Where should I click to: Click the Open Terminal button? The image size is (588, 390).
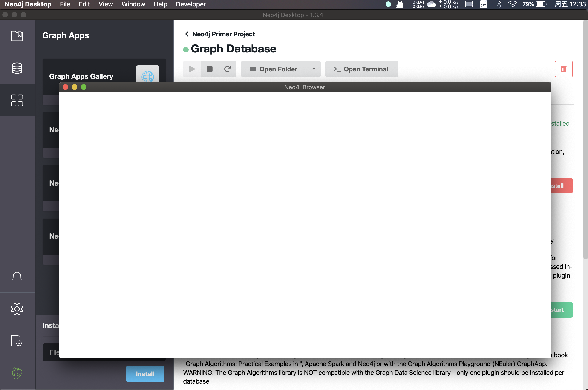click(x=361, y=69)
